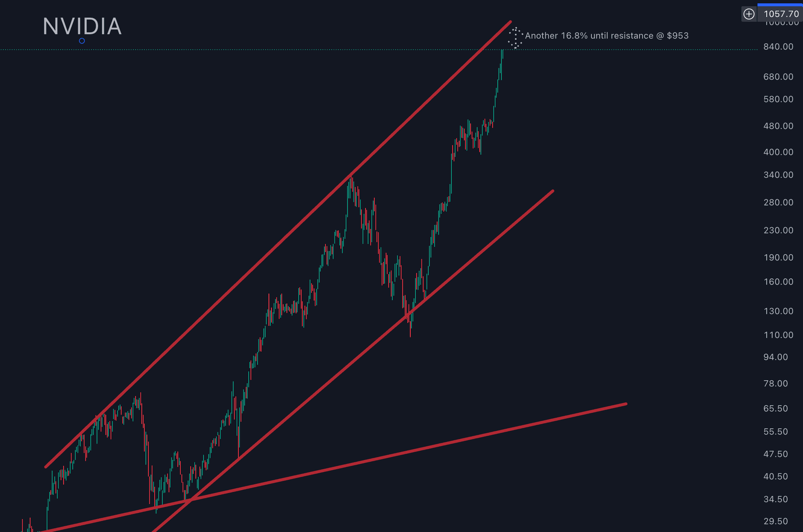The image size is (803, 532).
Task: Click the plus icon beside the 1057.70 label
Action: point(749,14)
